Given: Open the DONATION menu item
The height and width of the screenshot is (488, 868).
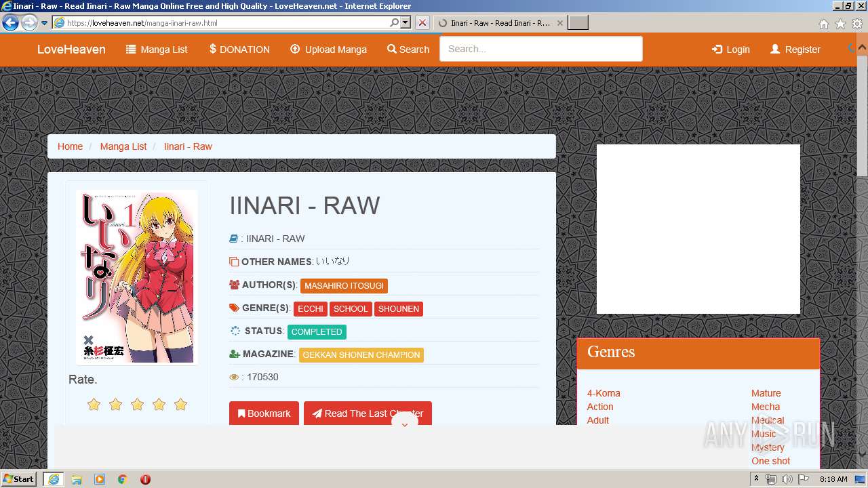Looking at the screenshot, I should click(x=239, y=49).
